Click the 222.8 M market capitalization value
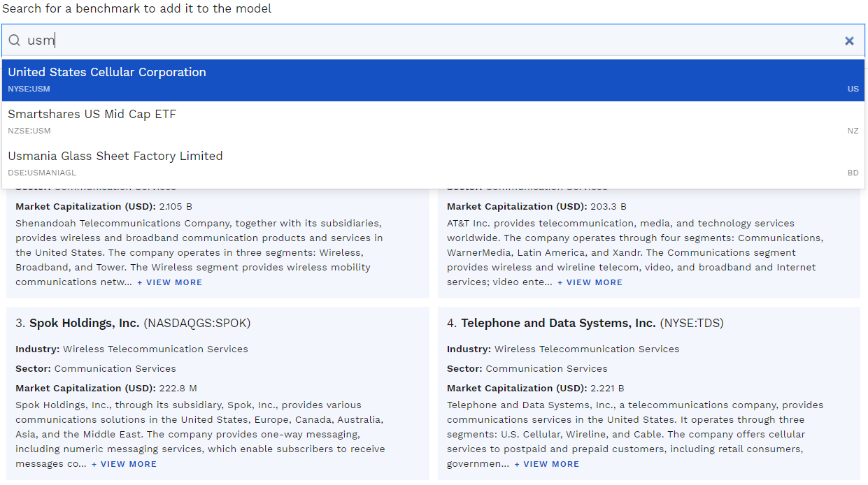The width and height of the screenshot is (868, 485). click(178, 388)
